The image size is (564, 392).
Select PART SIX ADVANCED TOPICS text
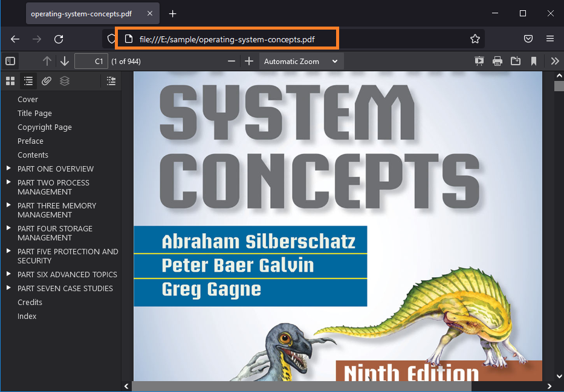point(67,274)
